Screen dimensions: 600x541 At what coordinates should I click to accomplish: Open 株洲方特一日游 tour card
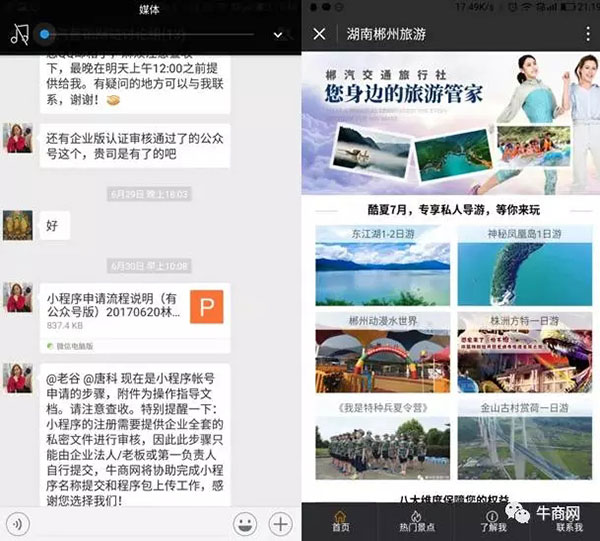(x=525, y=352)
